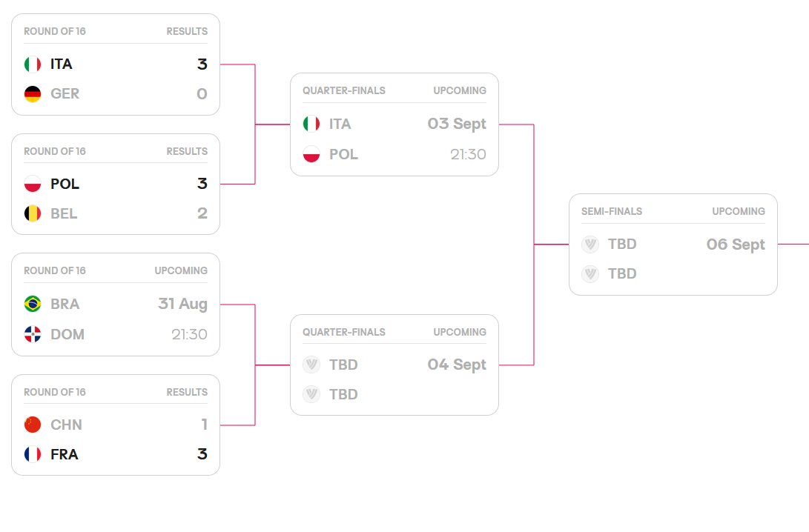Click the 31 Aug match date

click(x=182, y=304)
